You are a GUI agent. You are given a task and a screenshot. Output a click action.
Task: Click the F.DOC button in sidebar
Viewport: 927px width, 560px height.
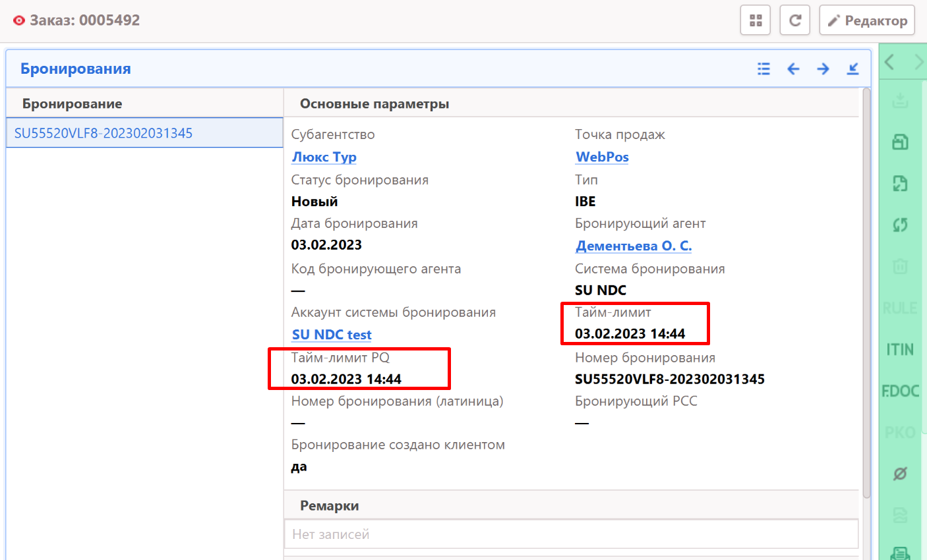[x=900, y=391]
